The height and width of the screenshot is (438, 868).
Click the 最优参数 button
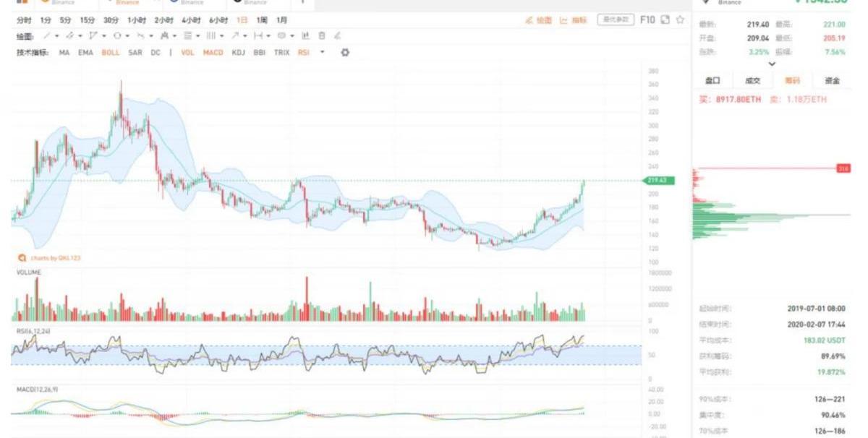[616, 20]
